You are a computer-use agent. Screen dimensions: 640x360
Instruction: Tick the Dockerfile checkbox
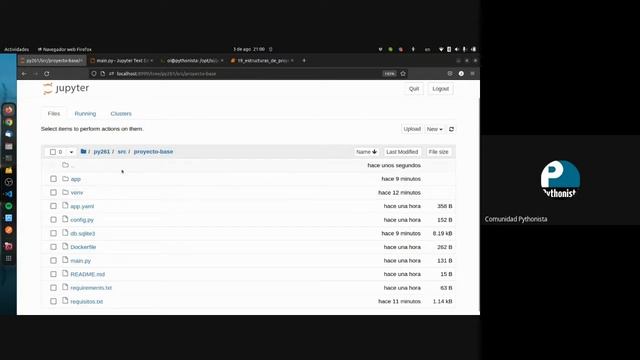[53, 247]
